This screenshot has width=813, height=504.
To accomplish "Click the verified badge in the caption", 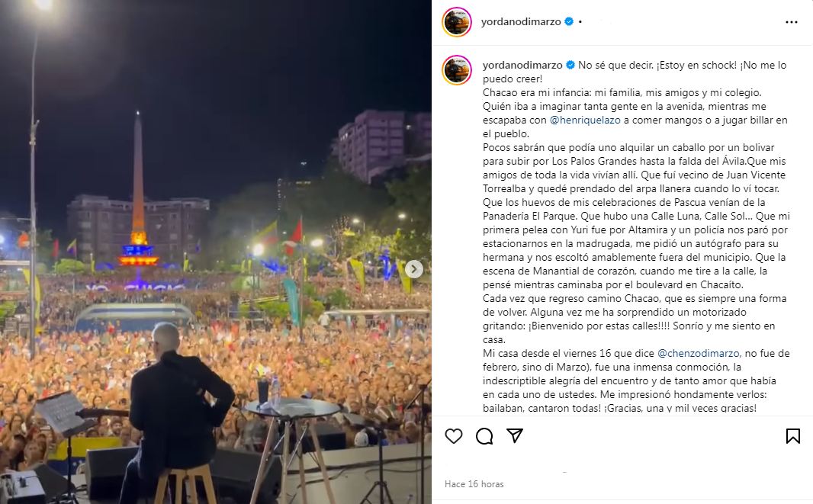I will [x=570, y=65].
